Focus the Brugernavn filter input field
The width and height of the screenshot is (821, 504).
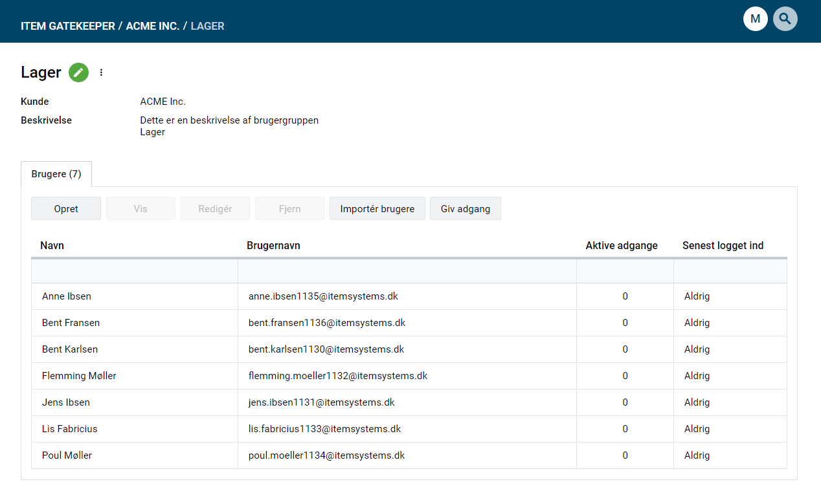tap(407, 271)
